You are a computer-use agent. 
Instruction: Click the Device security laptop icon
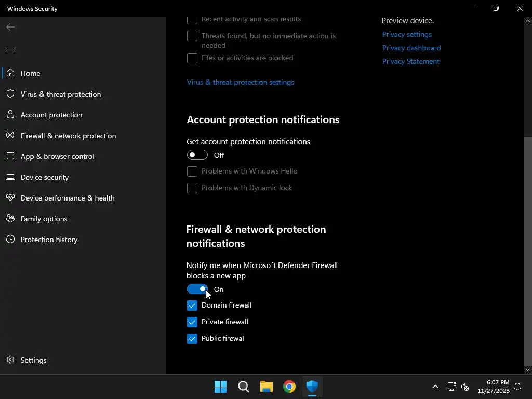click(x=10, y=177)
